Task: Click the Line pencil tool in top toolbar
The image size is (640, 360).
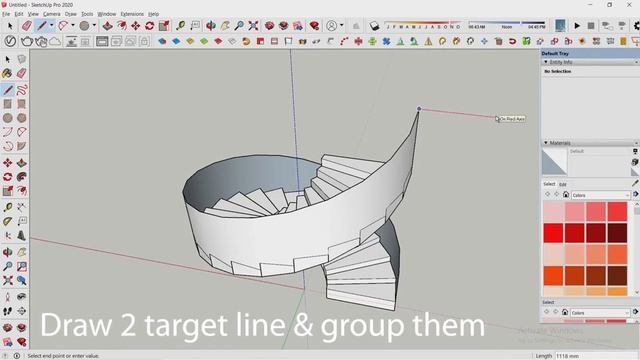Action: (42, 26)
